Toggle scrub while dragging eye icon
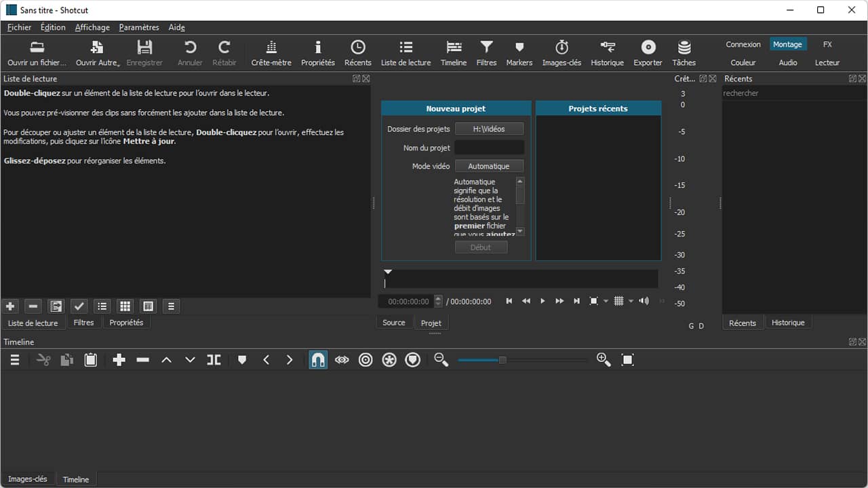 coord(342,360)
